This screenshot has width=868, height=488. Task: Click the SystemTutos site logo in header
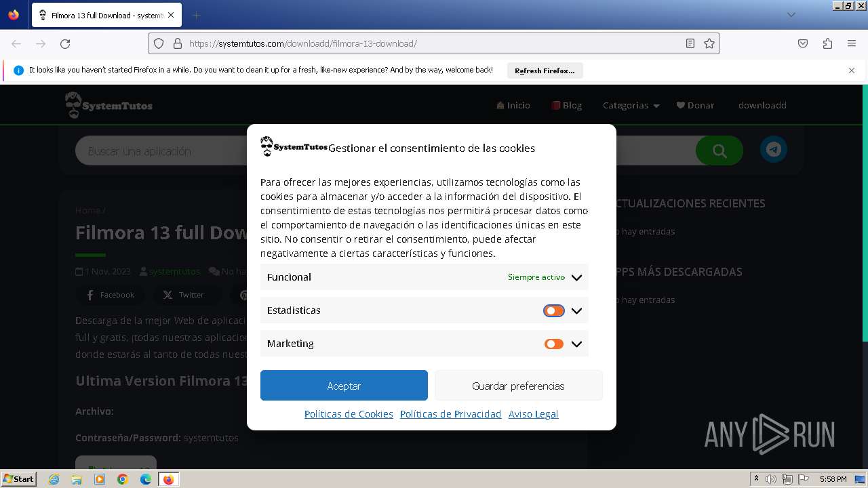click(x=108, y=105)
